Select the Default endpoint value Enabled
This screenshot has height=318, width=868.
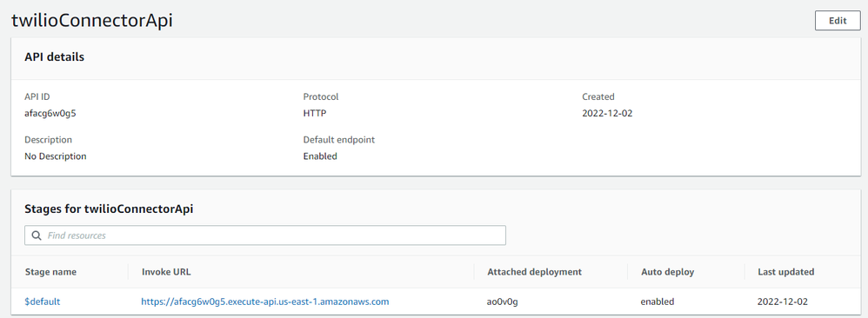[x=320, y=156]
